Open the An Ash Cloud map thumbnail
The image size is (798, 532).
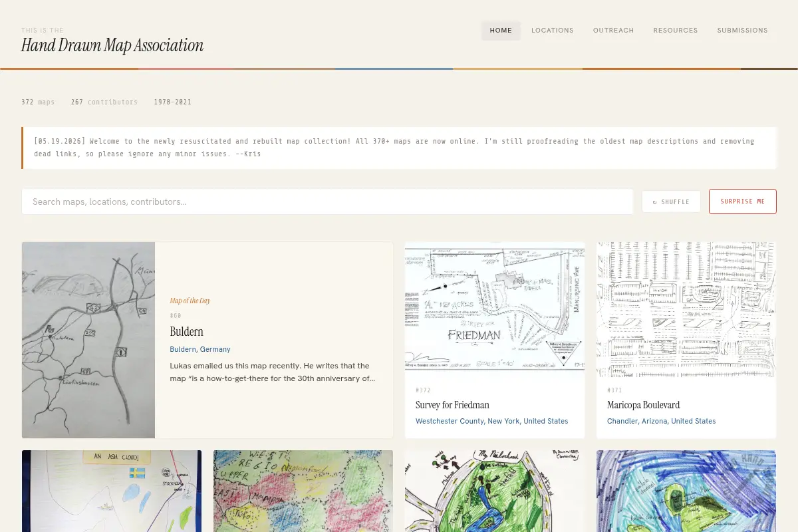point(112,491)
